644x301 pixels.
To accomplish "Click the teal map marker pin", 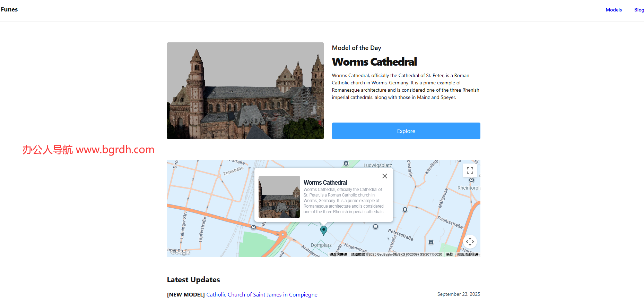I will coord(323,230).
